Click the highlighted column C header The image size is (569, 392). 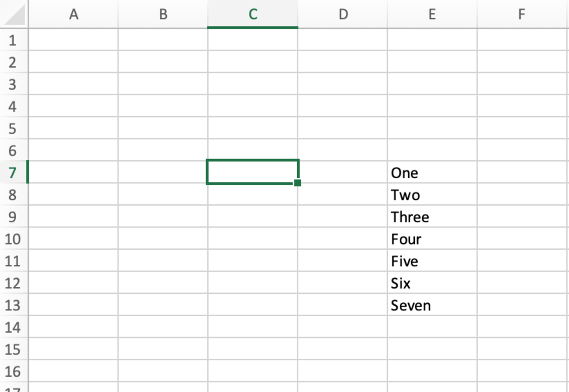coord(253,15)
